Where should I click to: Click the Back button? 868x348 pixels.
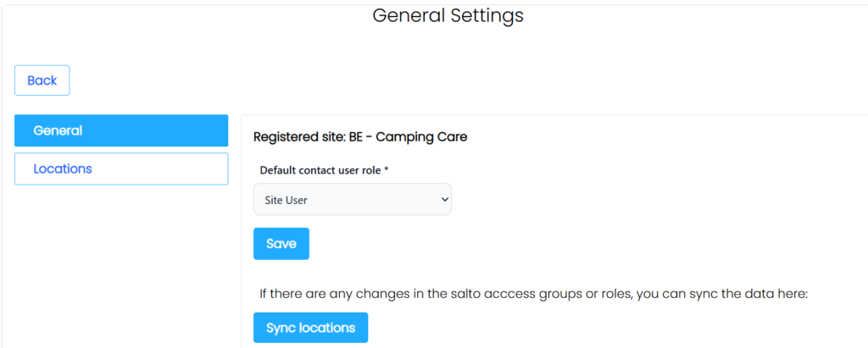click(42, 80)
